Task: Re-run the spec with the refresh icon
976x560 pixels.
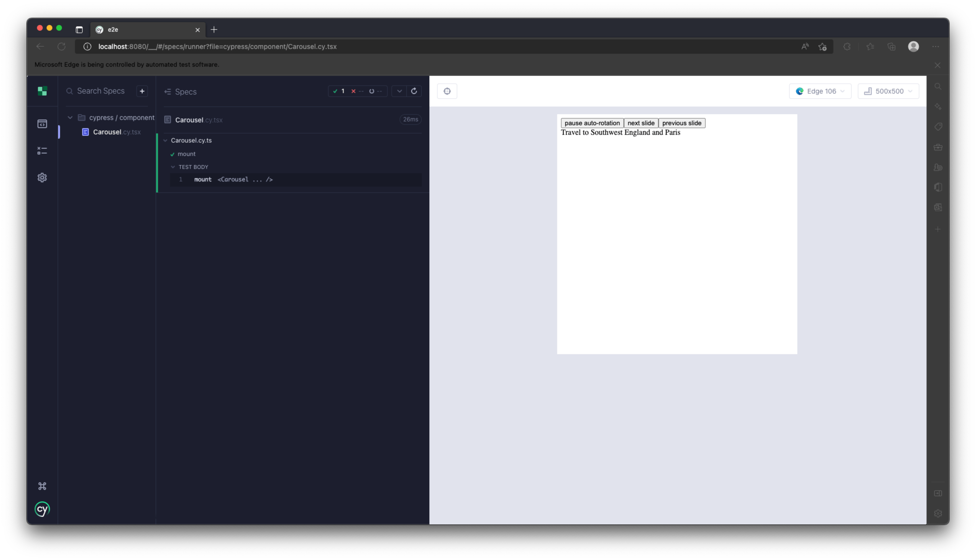Action: point(415,91)
